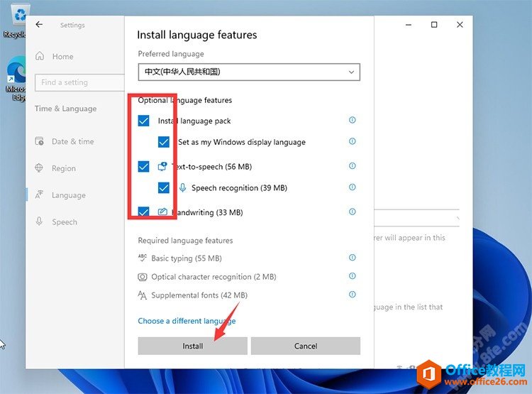Click info icon beside Install language pack

pos(353,121)
